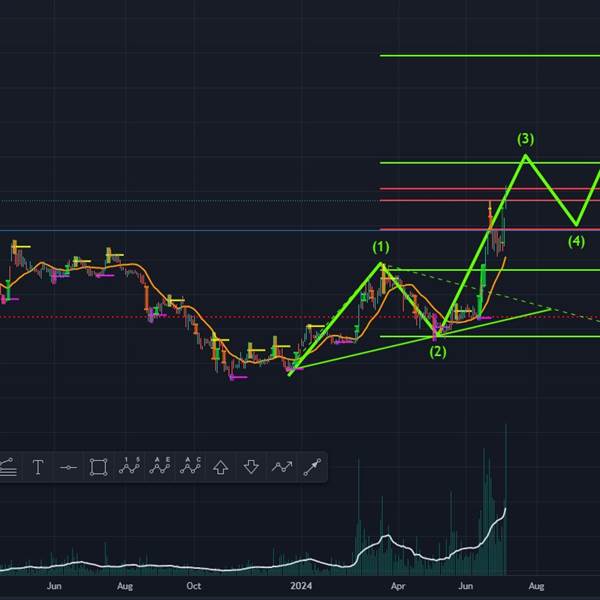This screenshot has width=600, height=600.
Task: Select the Arrow Down marker tool
Action: tap(251, 467)
